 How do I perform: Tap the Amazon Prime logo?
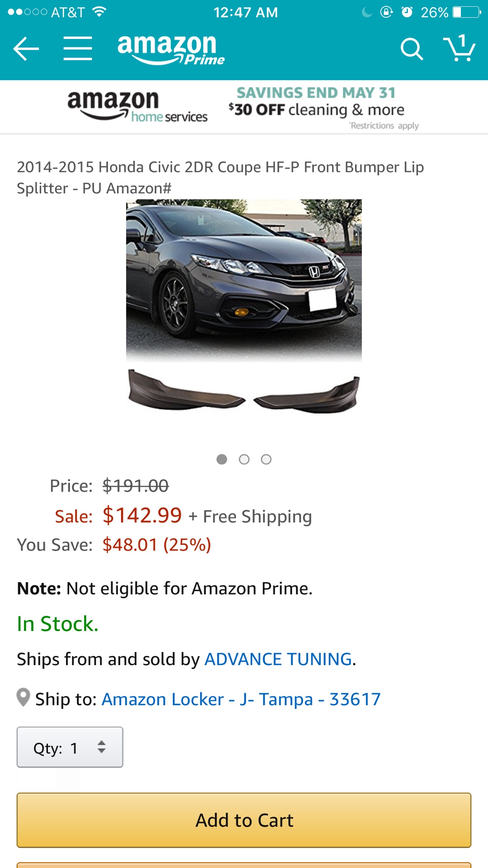click(x=171, y=50)
